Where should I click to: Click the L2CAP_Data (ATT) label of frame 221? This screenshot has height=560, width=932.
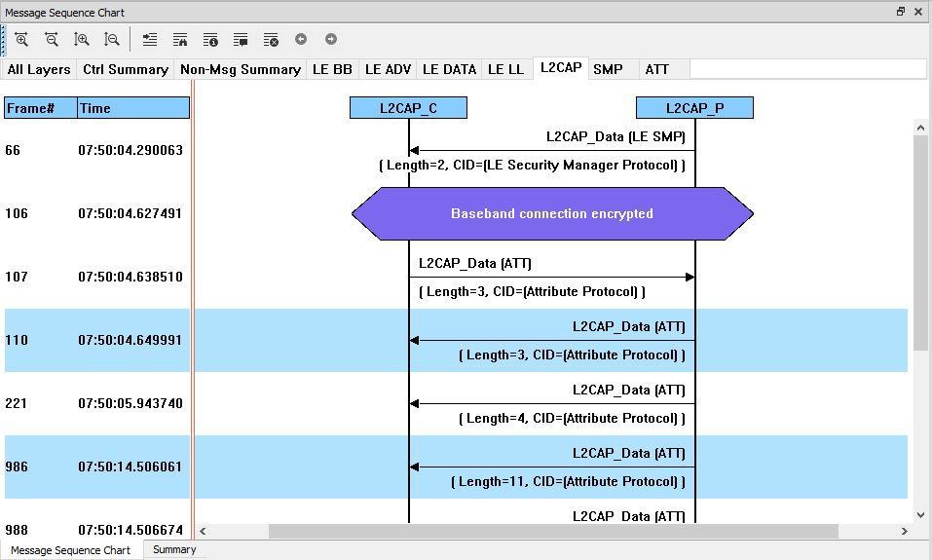[629, 390]
